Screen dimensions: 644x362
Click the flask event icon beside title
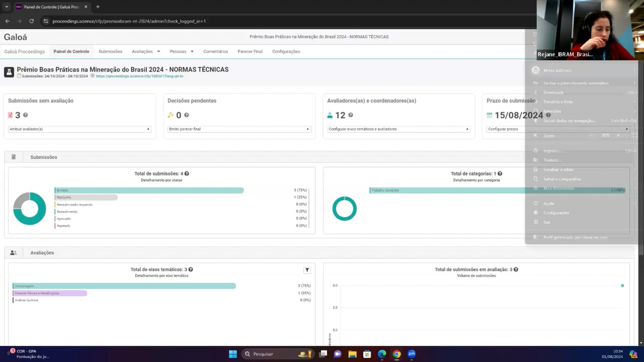[9, 72]
